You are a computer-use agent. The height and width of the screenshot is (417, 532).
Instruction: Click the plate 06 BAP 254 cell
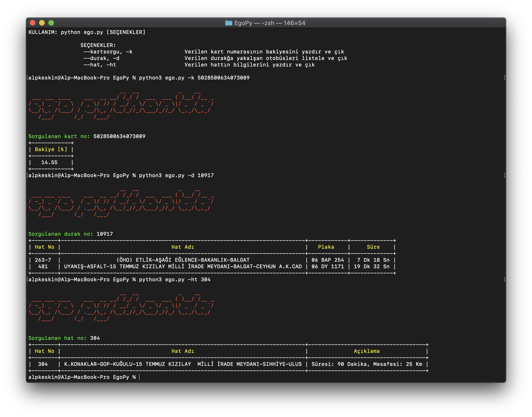328,260
